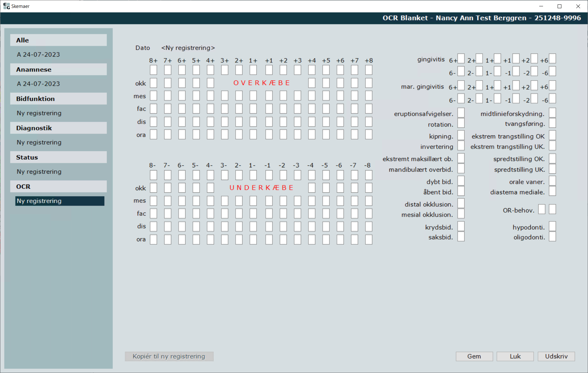Click the <Ny registrering> date field
The width and height of the screenshot is (588, 373).
click(188, 48)
